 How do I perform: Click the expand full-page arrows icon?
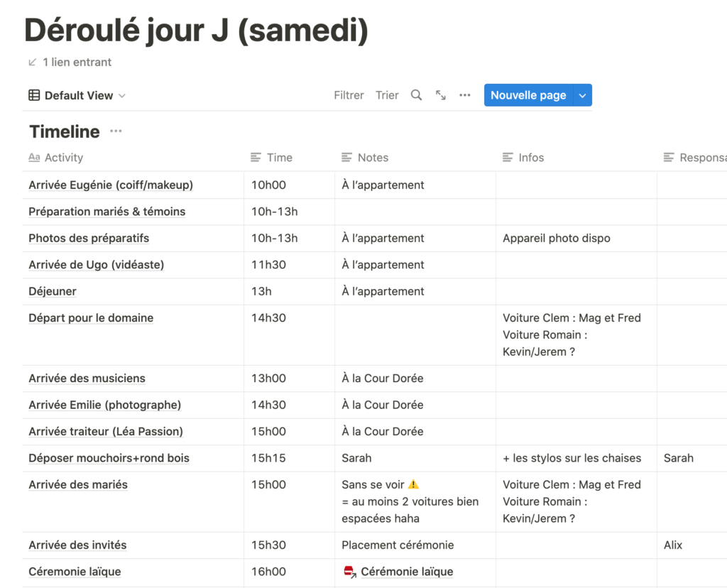(441, 95)
